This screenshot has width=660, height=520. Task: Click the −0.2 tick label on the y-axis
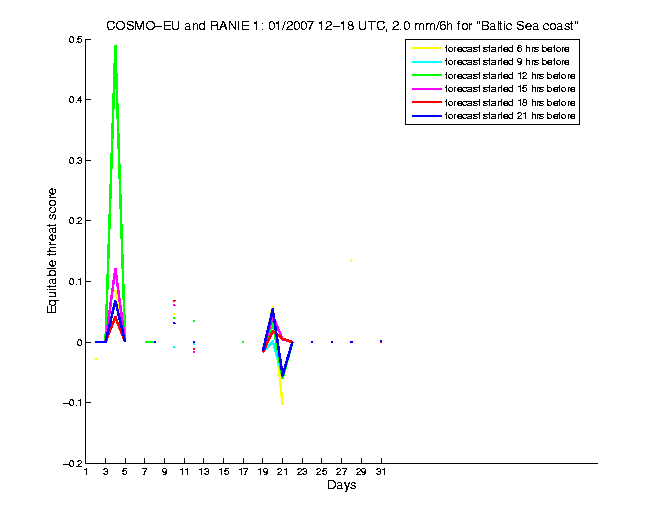(x=72, y=464)
